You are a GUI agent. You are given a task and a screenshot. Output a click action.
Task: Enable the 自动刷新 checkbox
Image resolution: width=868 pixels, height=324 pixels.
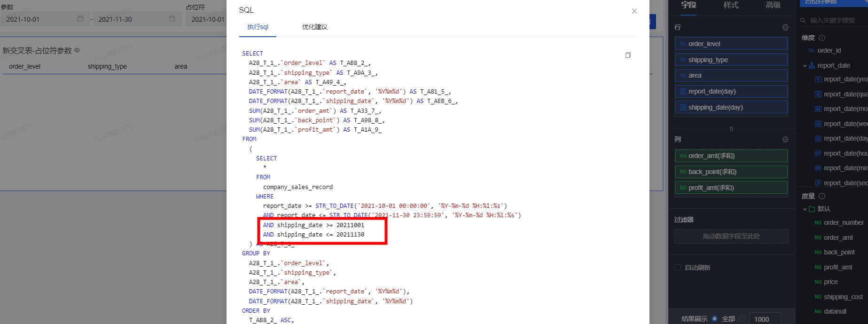click(x=678, y=268)
